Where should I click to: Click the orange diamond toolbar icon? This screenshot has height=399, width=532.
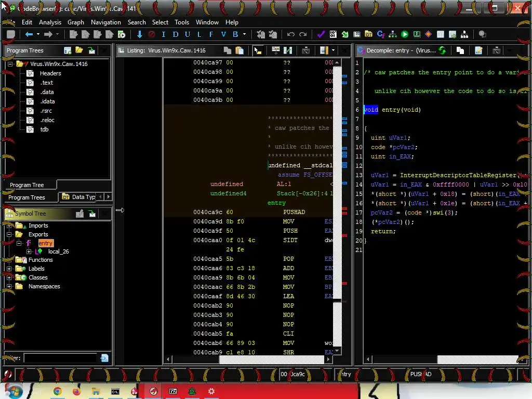(x=429, y=34)
